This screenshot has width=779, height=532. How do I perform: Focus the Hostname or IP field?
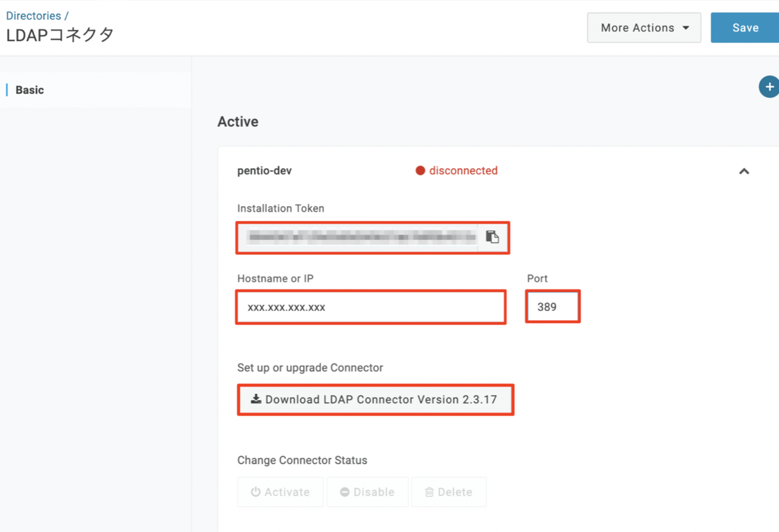point(370,307)
